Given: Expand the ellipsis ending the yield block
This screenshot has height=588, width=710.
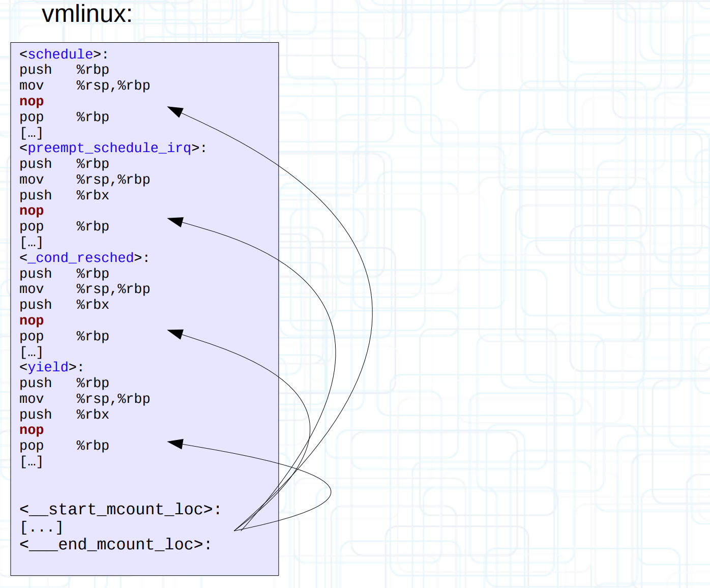Looking at the screenshot, I should (x=31, y=462).
